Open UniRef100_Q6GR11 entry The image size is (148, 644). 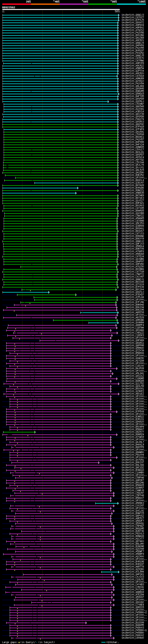click(133, 343)
